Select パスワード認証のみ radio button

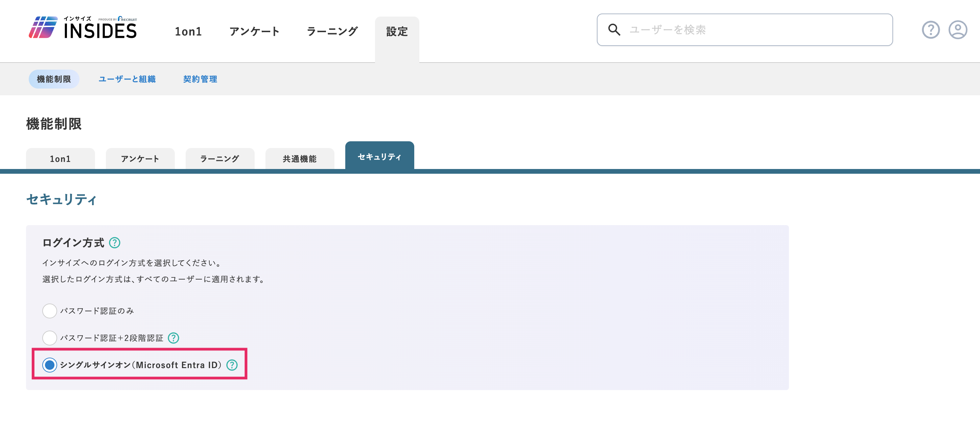tap(49, 311)
